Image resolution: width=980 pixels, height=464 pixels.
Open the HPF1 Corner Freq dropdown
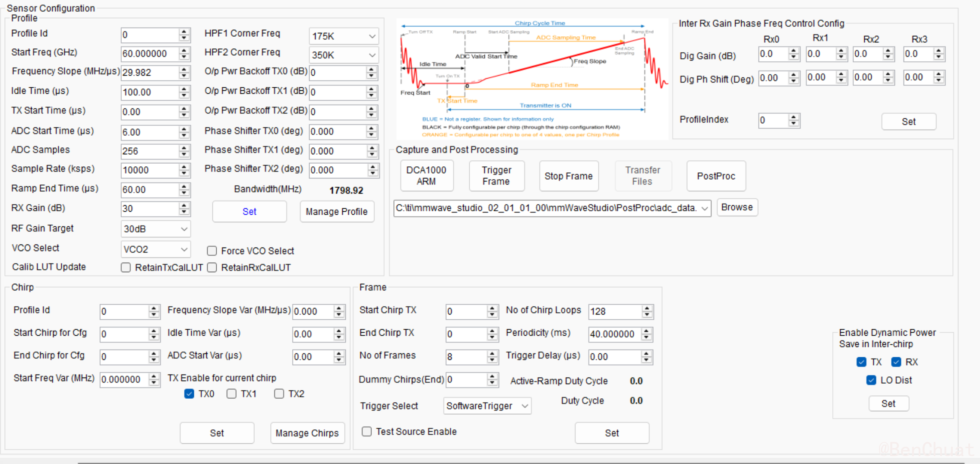click(344, 36)
